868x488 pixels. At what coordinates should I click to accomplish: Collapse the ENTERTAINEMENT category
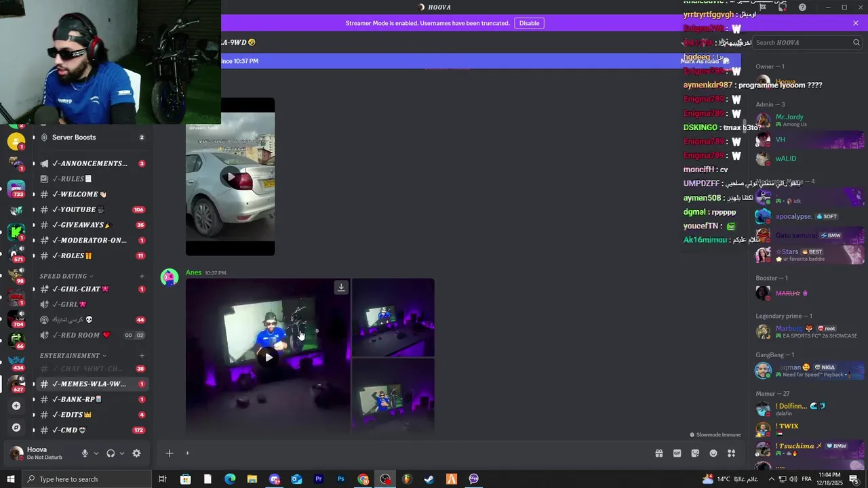click(73, 355)
